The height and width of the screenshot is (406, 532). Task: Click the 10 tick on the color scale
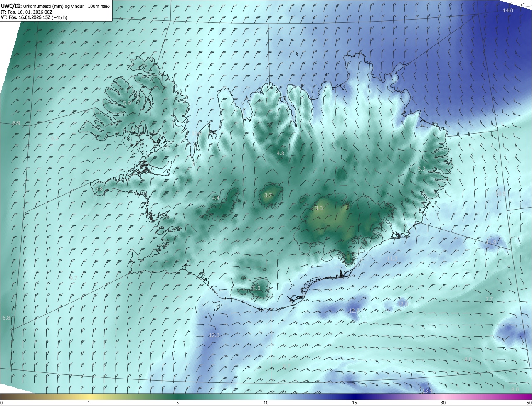pos(266,403)
